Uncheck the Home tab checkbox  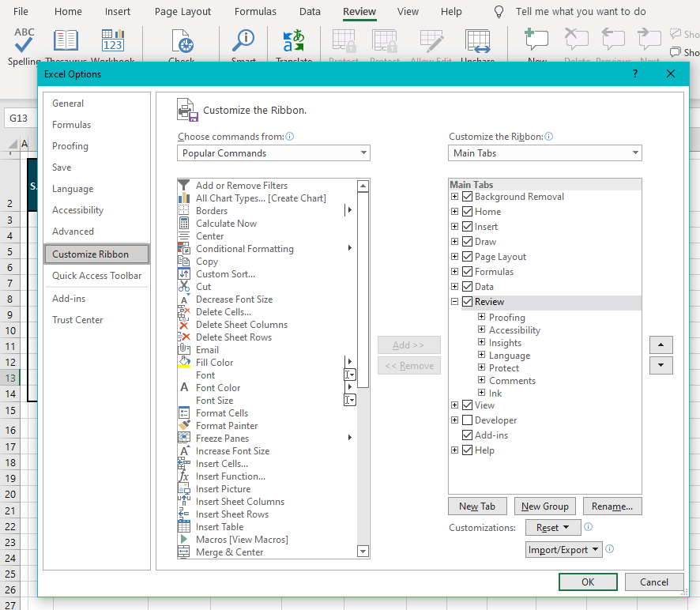click(x=467, y=211)
